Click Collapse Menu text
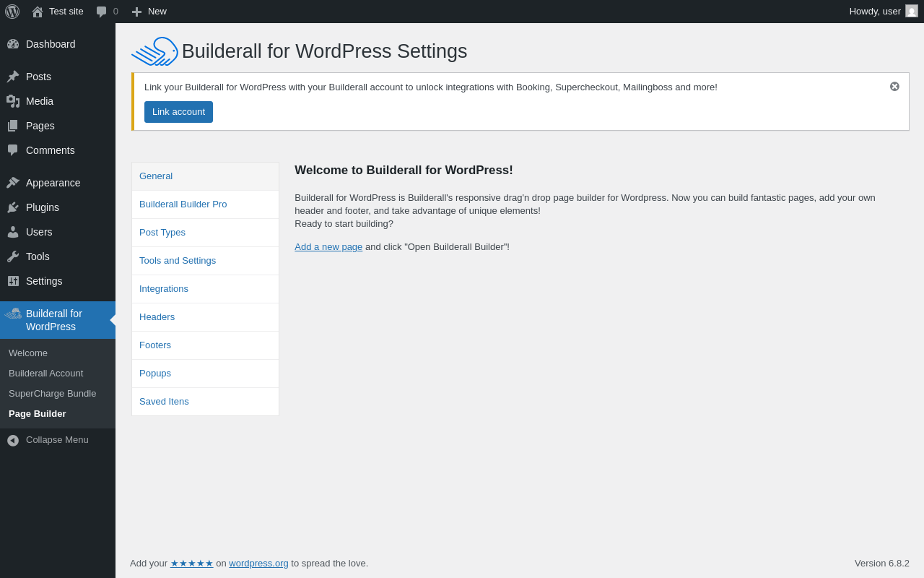Image resolution: width=924 pixels, height=578 pixels. click(x=57, y=440)
